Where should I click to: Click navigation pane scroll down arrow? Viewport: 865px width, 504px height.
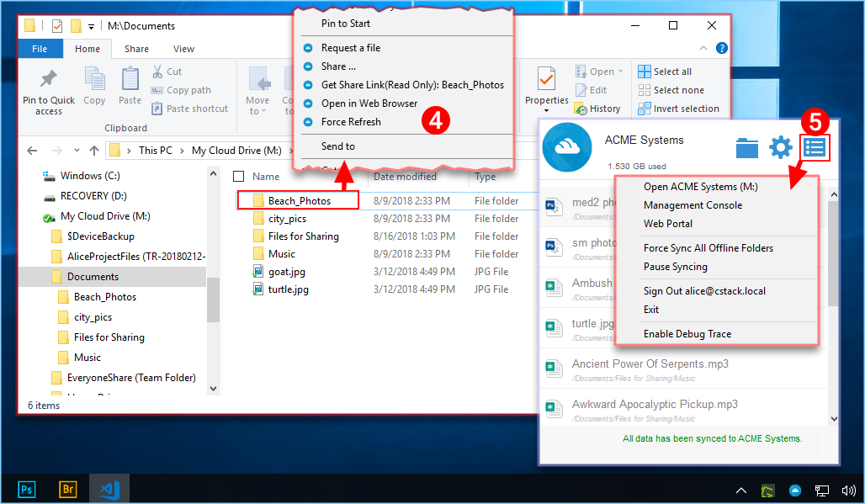tap(213, 389)
